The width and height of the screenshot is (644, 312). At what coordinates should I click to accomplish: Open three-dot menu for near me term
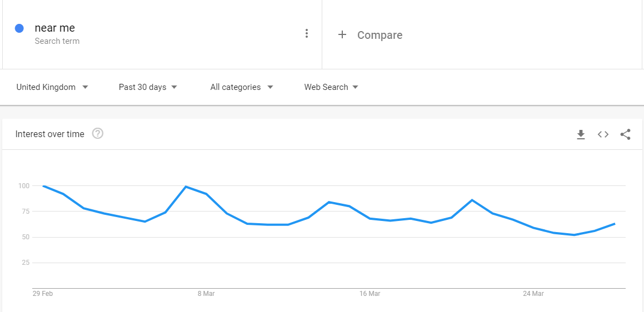(306, 34)
